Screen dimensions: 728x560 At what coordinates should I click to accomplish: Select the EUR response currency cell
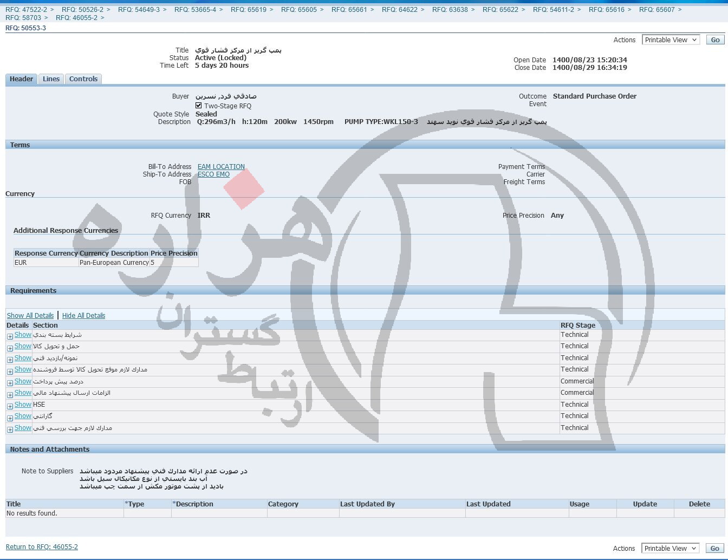pyautogui.click(x=46, y=263)
